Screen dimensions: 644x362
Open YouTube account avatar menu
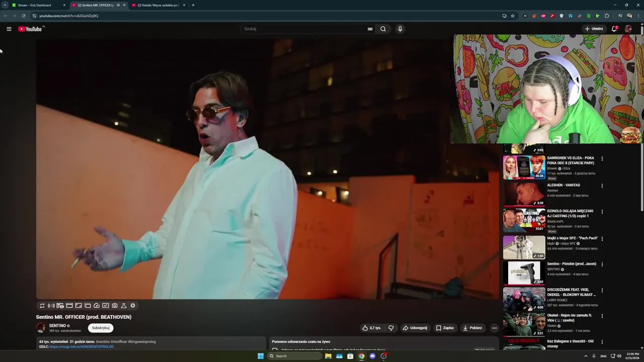click(628, 29)
